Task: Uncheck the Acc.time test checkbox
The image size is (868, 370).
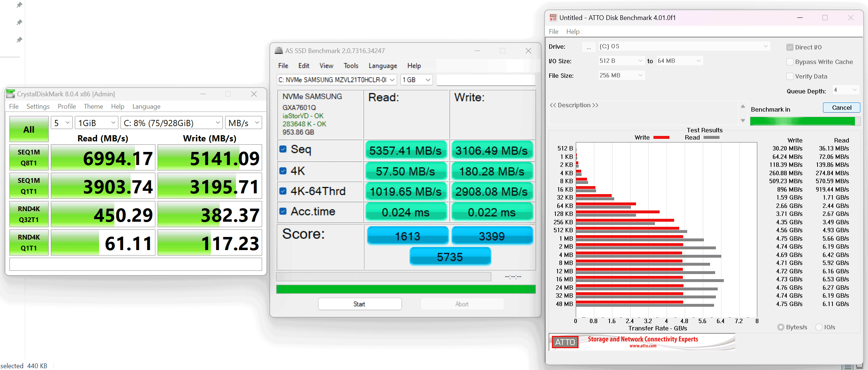Action: [283, 211]
